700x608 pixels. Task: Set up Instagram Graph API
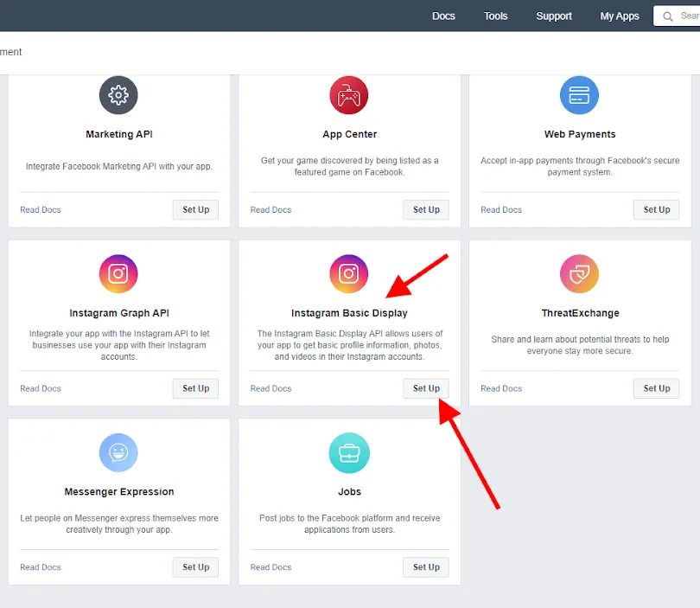(x=195, y=388)
